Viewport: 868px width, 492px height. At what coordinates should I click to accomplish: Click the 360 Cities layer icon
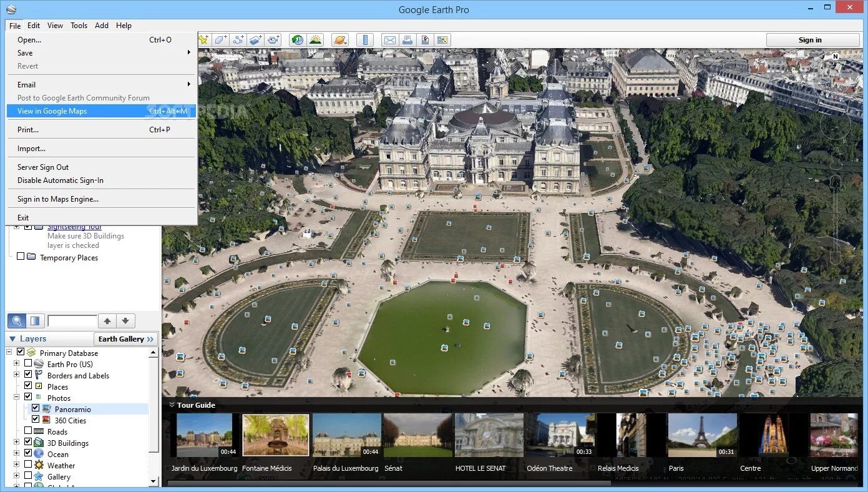[47, 420]
